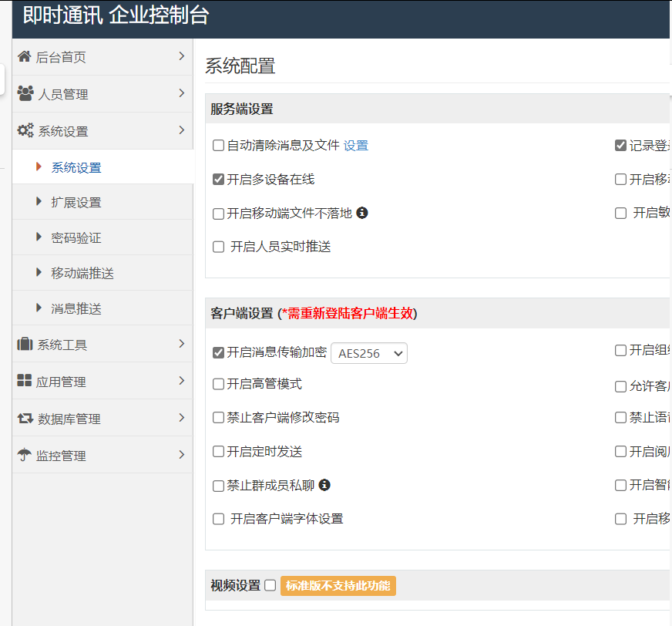The height and width of the screenshot is (626, 672).
Task: Click info icon next to 开启移动端文件不落地
Action: (x=362, y=213)
